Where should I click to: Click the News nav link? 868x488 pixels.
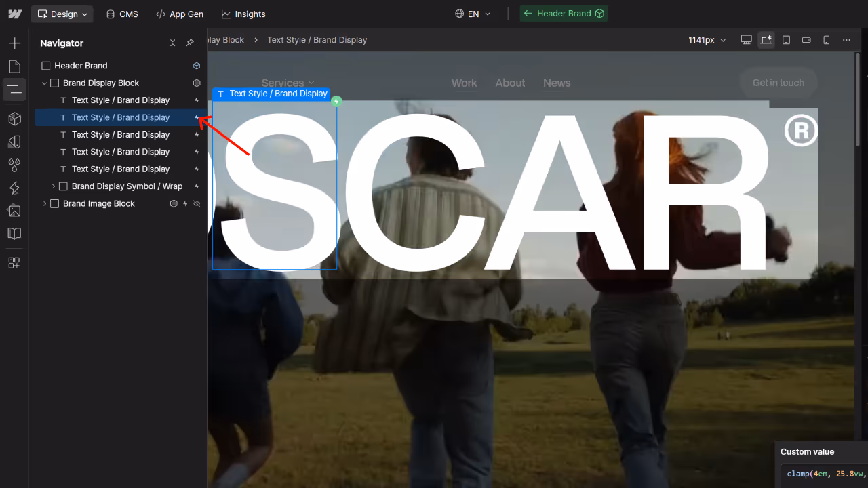[x=557, y=83]
